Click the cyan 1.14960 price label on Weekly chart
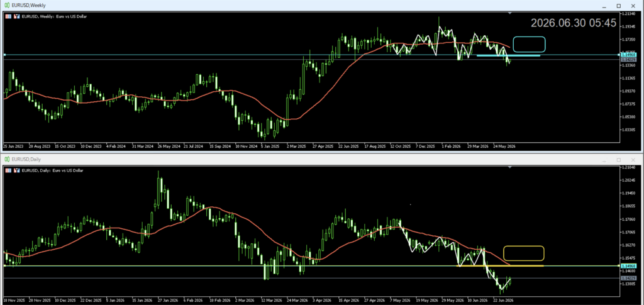This screenshot has width=644, height=305. tap(628, 55)
